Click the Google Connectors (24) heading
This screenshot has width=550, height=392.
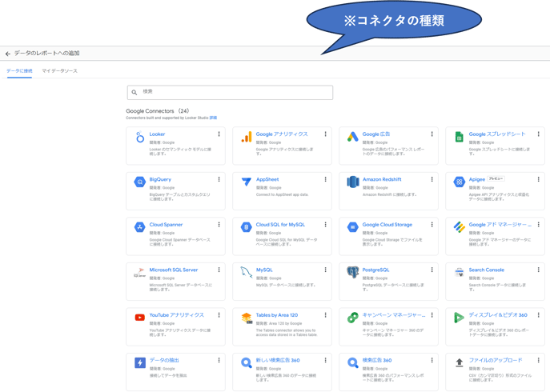(158, 110)
